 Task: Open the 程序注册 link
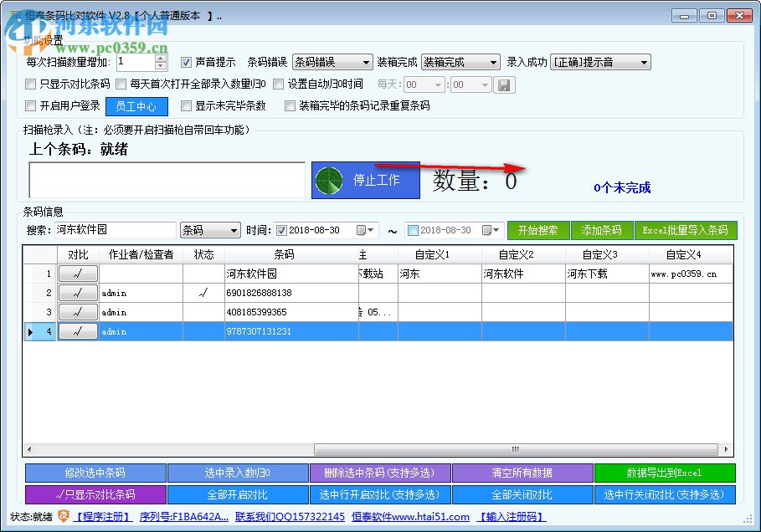click(104, 516)
